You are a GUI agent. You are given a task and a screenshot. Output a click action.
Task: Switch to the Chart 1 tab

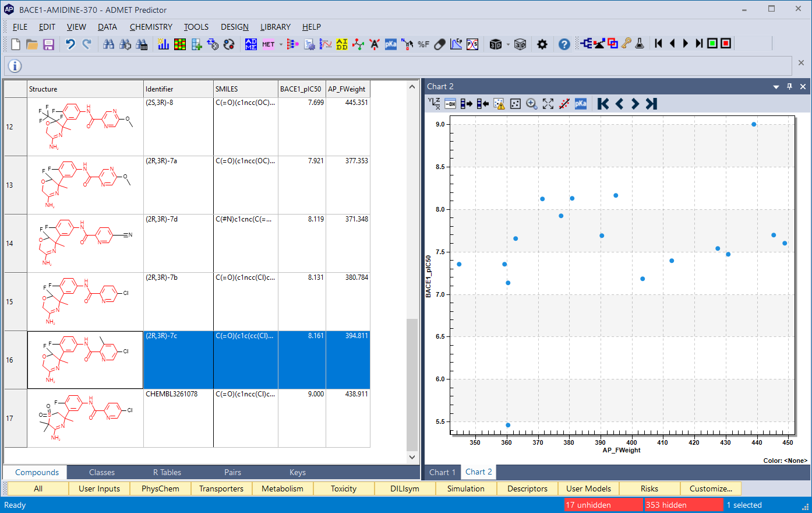pos(443,472)
